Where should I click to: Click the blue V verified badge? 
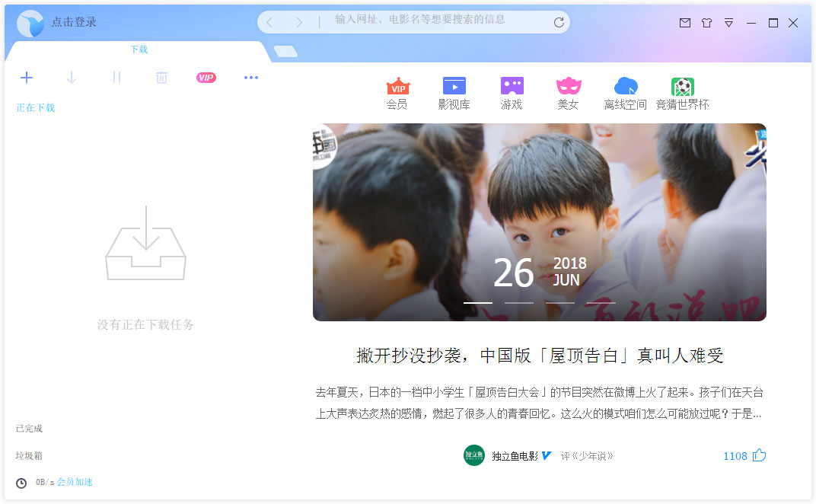pyautogui.click(x=547, y=455)
